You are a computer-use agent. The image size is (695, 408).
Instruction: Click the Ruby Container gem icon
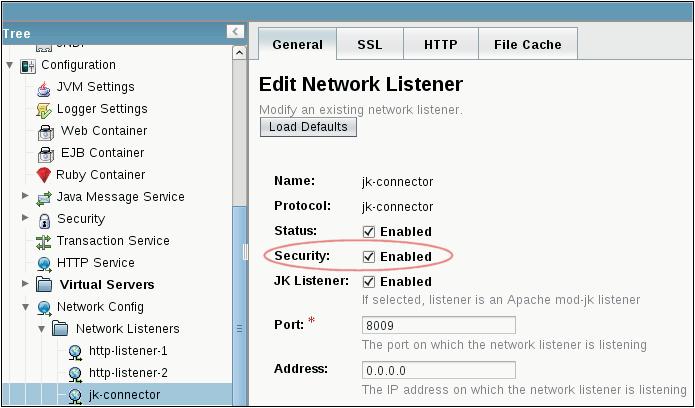(x=43, y=175)
